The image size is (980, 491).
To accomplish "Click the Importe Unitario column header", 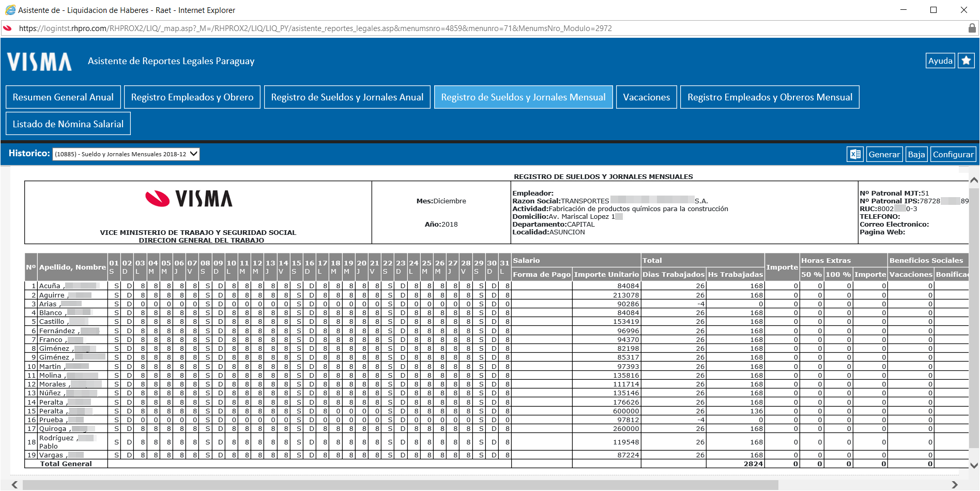I will point(606,274).
